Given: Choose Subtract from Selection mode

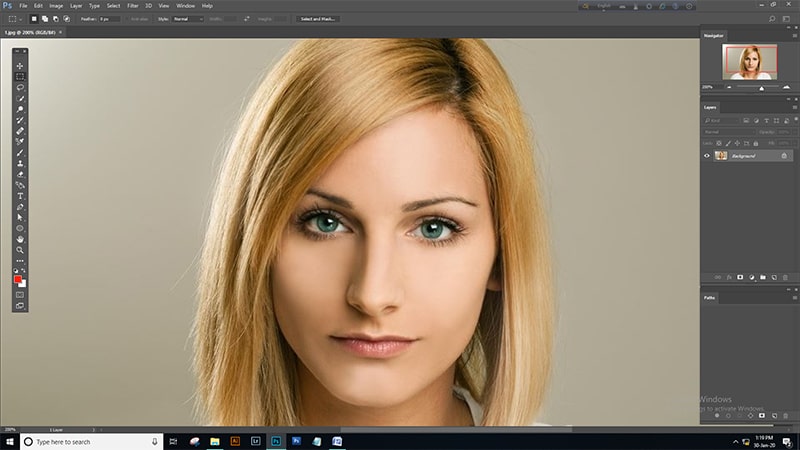Looking at the screenshot, I should (56, 19).
